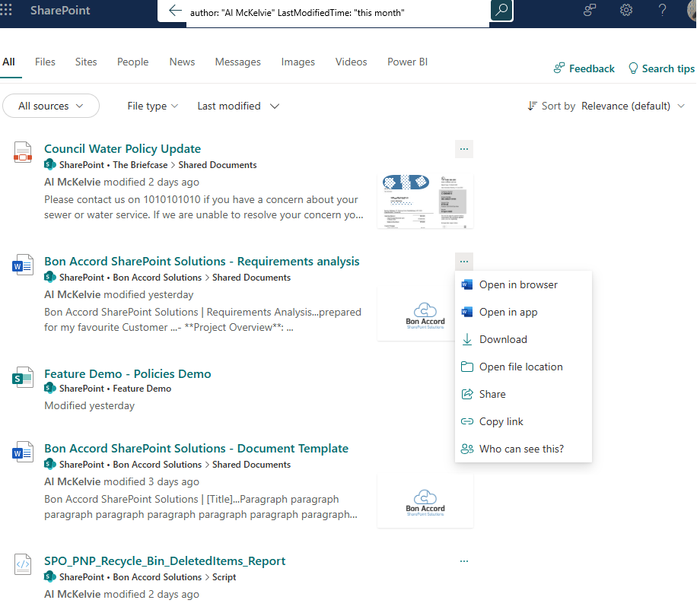
Task: Expand the All sources dropdown
Action: (x=51, y=106)
